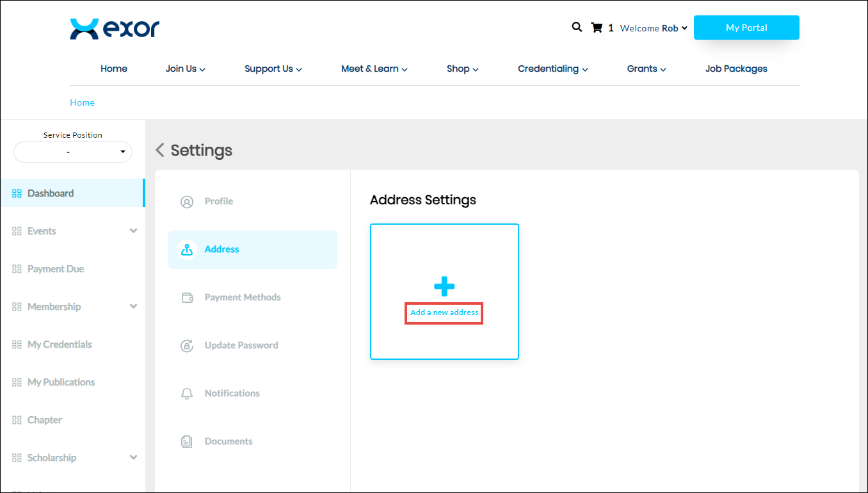Open the Credentialing navigation menu
This screenshot has width=868, height=493.
click(x=552, y=69)
